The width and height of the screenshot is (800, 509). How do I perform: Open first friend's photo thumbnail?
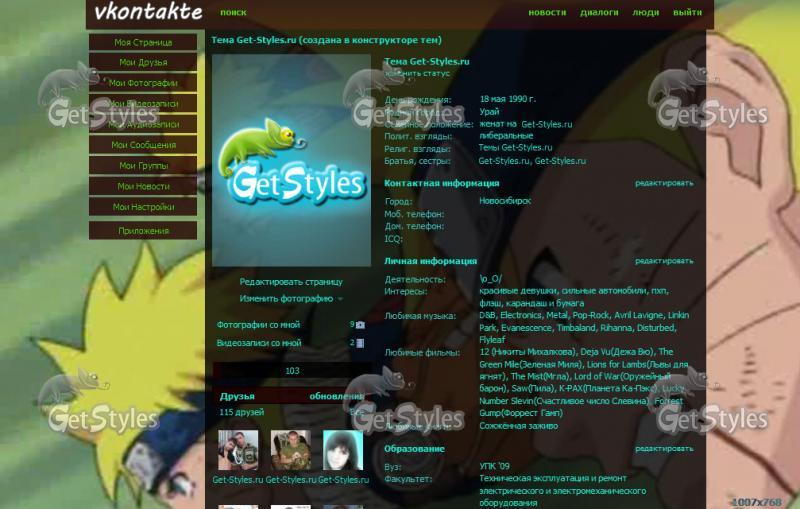click(238, 450)
